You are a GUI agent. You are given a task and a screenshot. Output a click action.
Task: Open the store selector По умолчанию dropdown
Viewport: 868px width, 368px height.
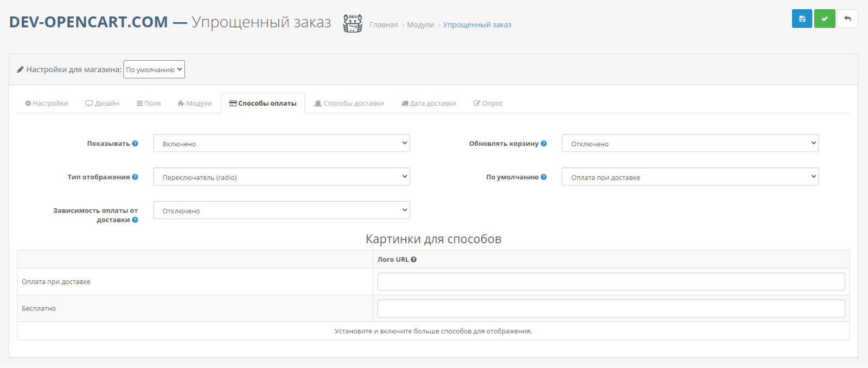point(154,69)
